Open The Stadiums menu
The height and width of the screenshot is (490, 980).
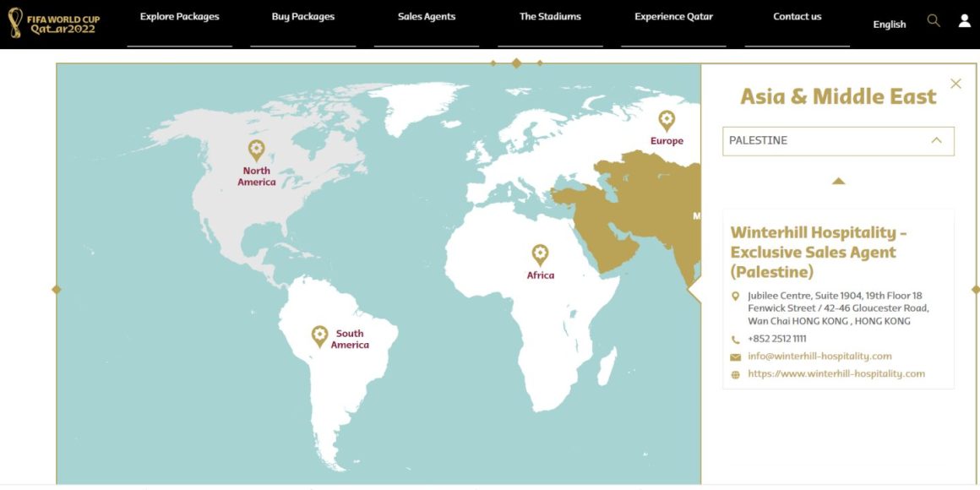tap(550, 17)
